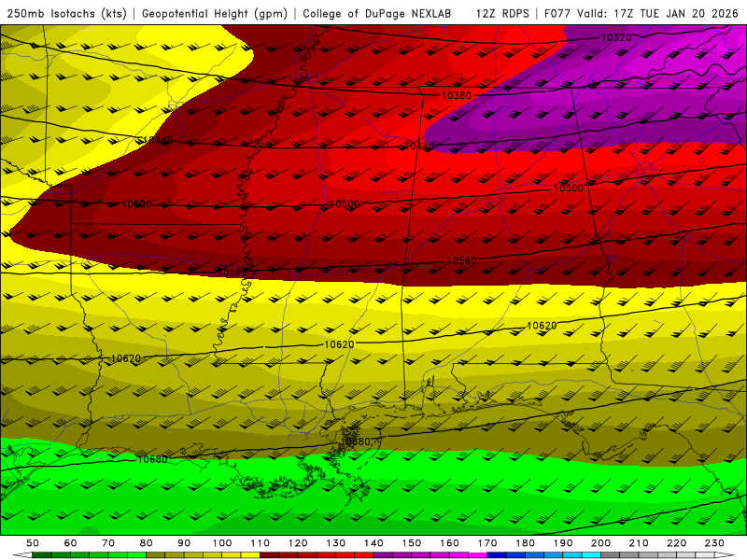Select the 170 kts colorbar label

click(x=487, y=543)
